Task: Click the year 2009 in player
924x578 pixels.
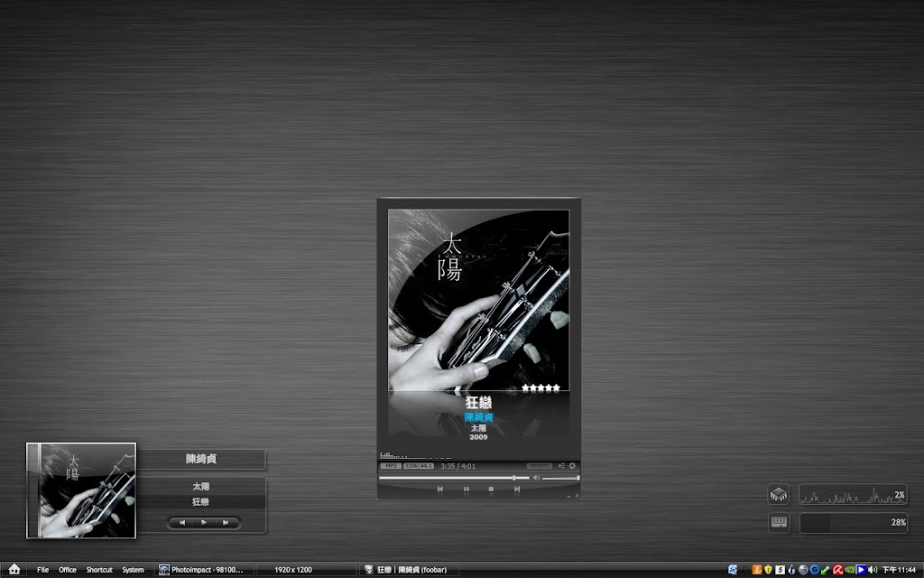Action: tap(478, 437)
